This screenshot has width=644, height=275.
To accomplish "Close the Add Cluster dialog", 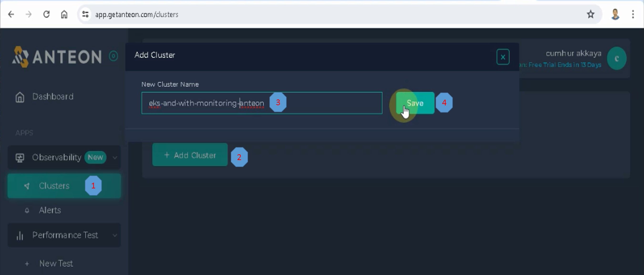I will [503, 57].
